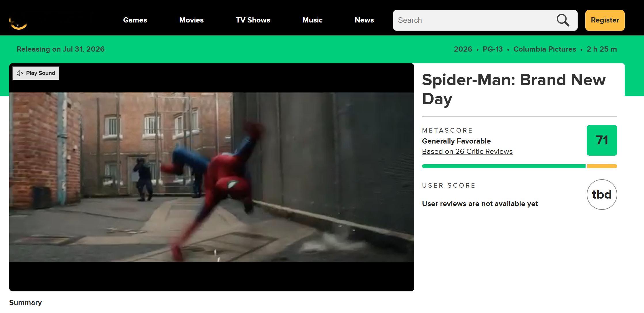Click the muted speaker icon
This screenshot has width=644, height=313.
[x=20, y=73]
